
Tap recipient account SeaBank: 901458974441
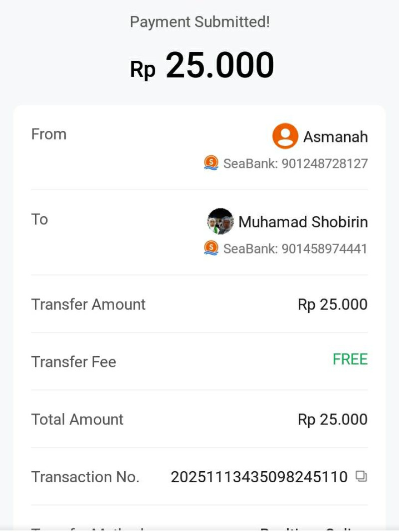(295, 249)
